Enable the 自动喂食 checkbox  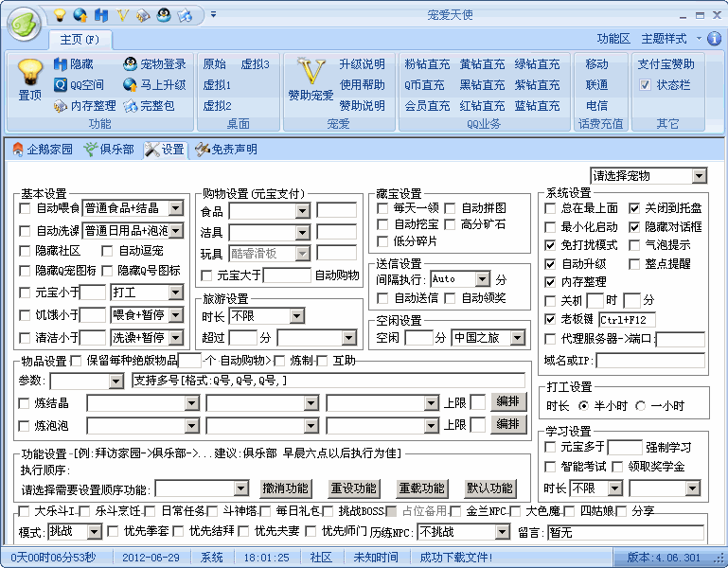pos(25,208)
